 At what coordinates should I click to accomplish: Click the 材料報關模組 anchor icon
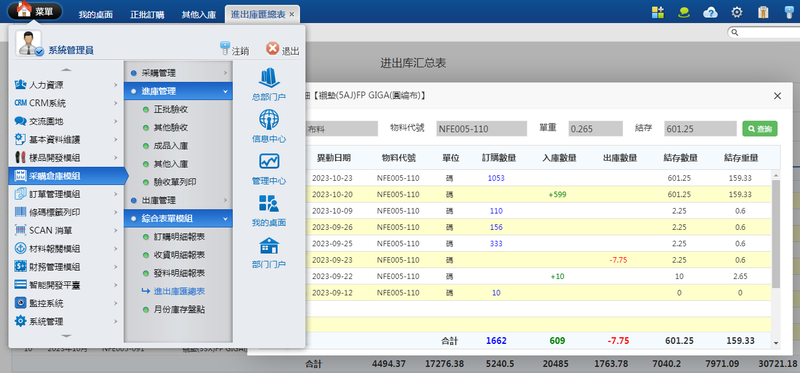click(x=20, y=248)
